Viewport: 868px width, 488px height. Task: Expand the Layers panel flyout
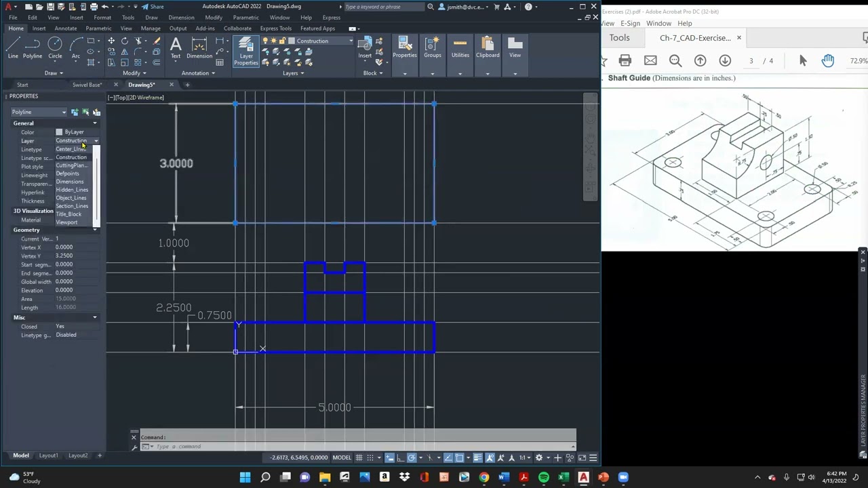pos(293,73)
